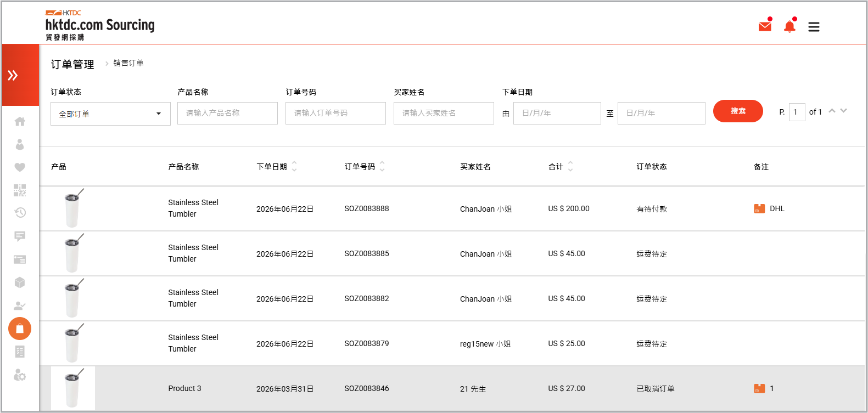Click the tumbler thumbnail for order SOZ0083879
Screen dimensions: 868x413
tap(73, 343)
